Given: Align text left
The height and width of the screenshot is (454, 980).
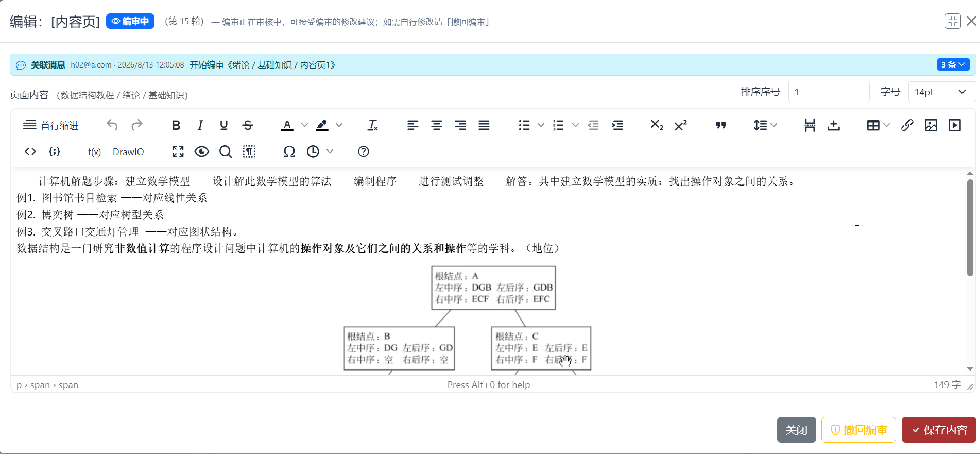Looking at the screenshot, I should pos(412,125).
